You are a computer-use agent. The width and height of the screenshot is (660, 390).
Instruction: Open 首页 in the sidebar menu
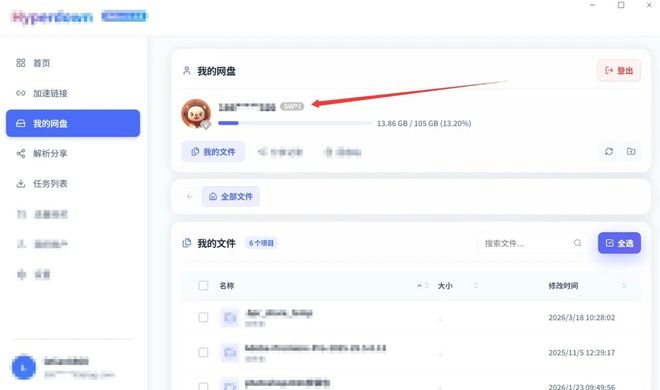pyautogui.click(x=73, y=63)
